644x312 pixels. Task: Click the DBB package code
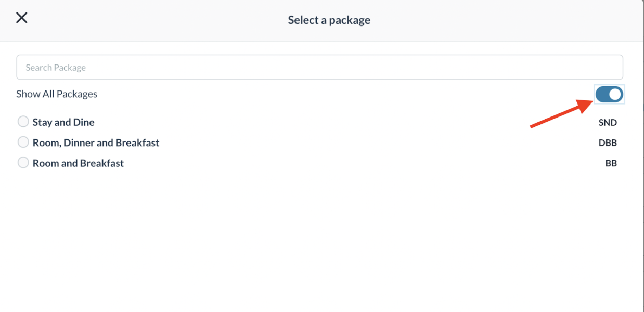(x=608, y=143)
